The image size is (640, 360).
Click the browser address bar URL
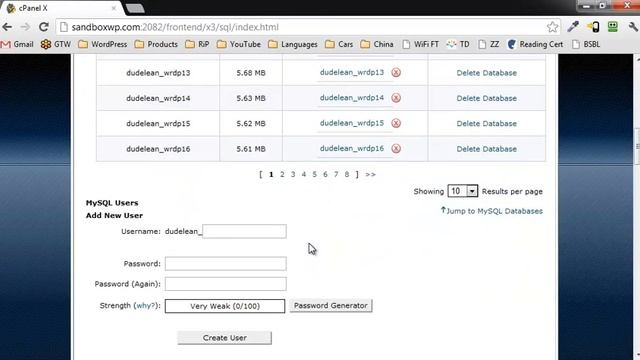click(175, 27)
